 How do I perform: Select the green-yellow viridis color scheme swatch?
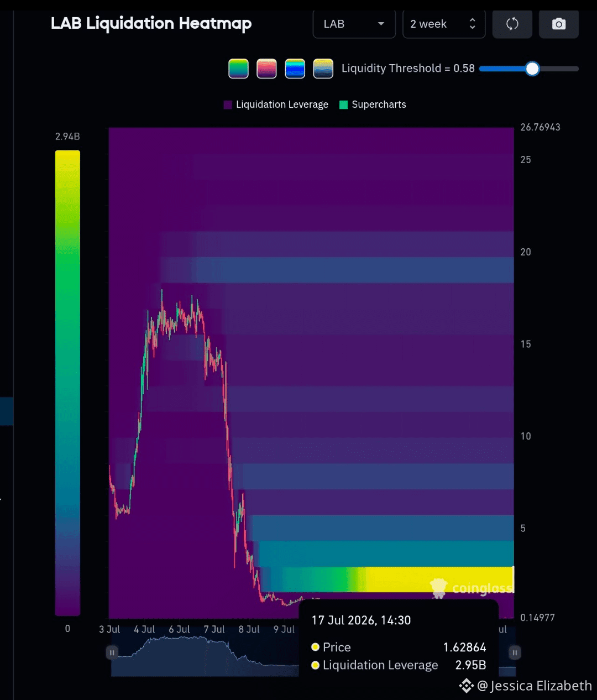[x=238, y=69]
